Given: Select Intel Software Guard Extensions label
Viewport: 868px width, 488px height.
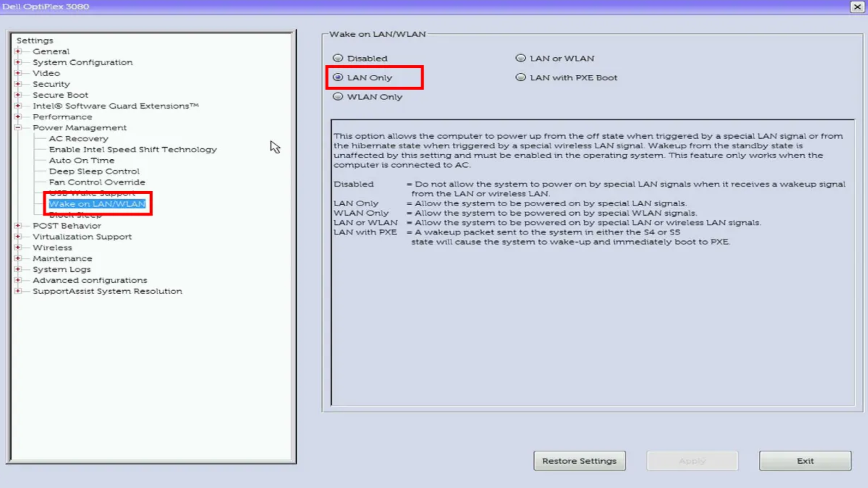Looking at the screenshot, I should (116, 106).
